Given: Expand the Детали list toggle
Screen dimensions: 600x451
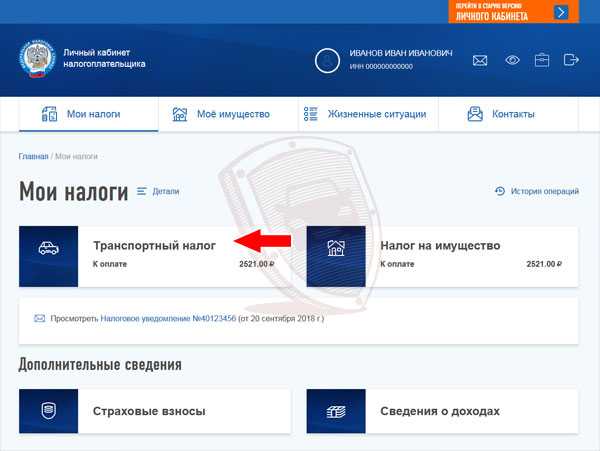Looking at the screenshot, I should (x=158, y=191).
